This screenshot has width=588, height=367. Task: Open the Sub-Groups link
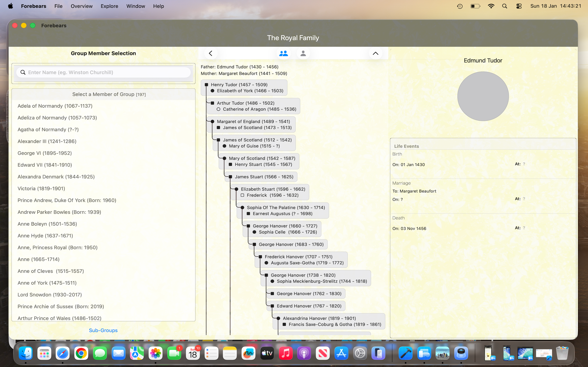coord(103,330)
